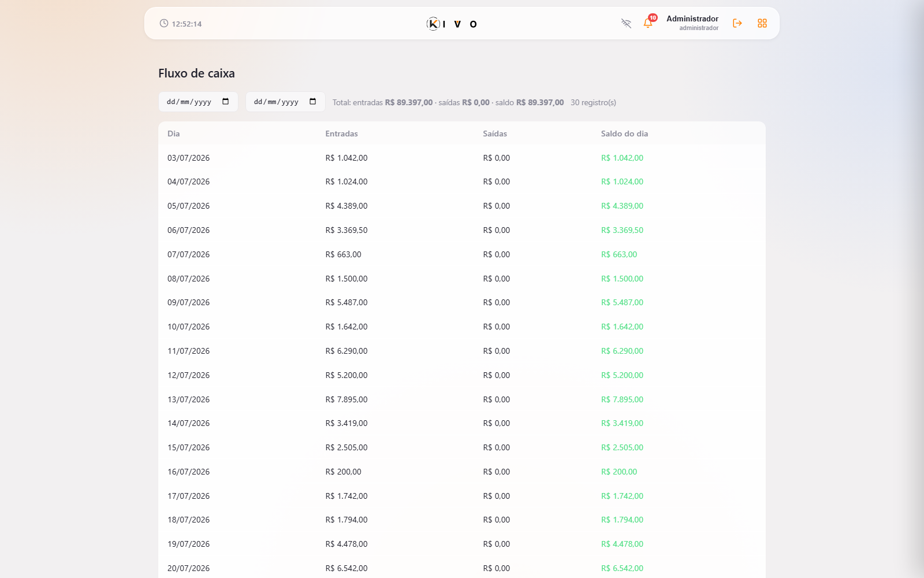Select the row dated 11/07/2026
The image size is (924, 578).
point(462,351)
